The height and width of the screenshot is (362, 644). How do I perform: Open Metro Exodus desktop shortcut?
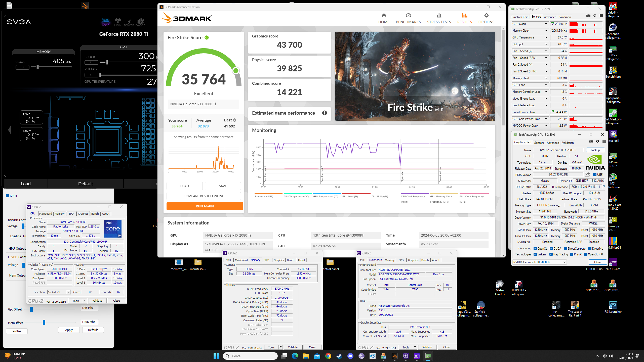pyautogui.click(x=500, y=288)
